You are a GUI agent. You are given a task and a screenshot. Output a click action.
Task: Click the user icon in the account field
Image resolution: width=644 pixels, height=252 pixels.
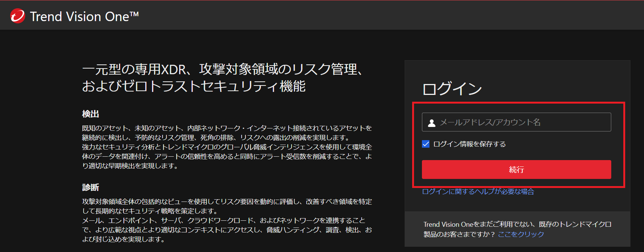(x=432, y=123)
